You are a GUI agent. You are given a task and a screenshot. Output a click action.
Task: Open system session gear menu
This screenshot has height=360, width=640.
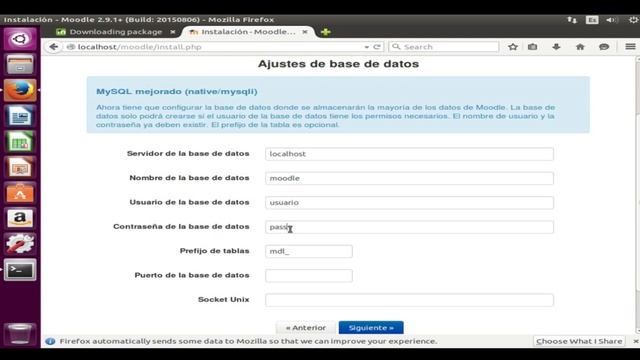point(633,20)
